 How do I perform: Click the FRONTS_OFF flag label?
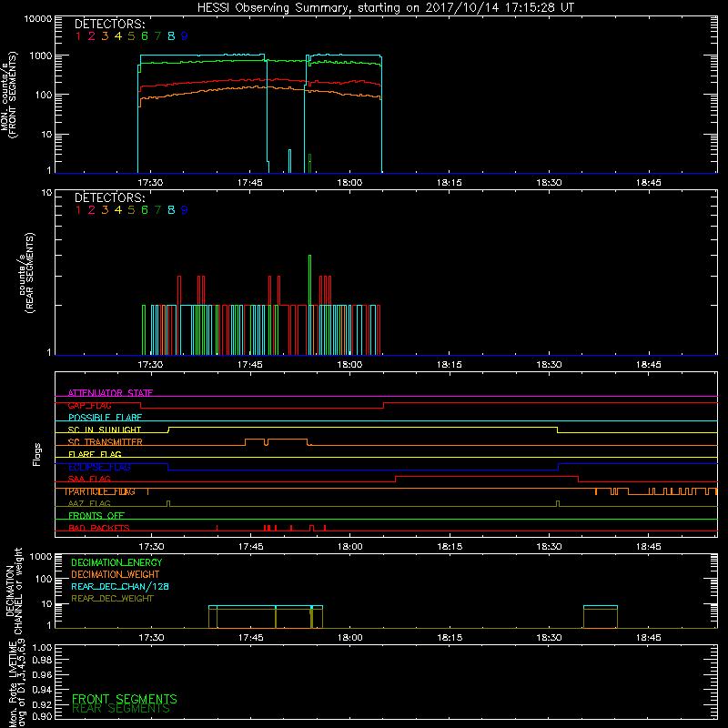pos(96,516)
